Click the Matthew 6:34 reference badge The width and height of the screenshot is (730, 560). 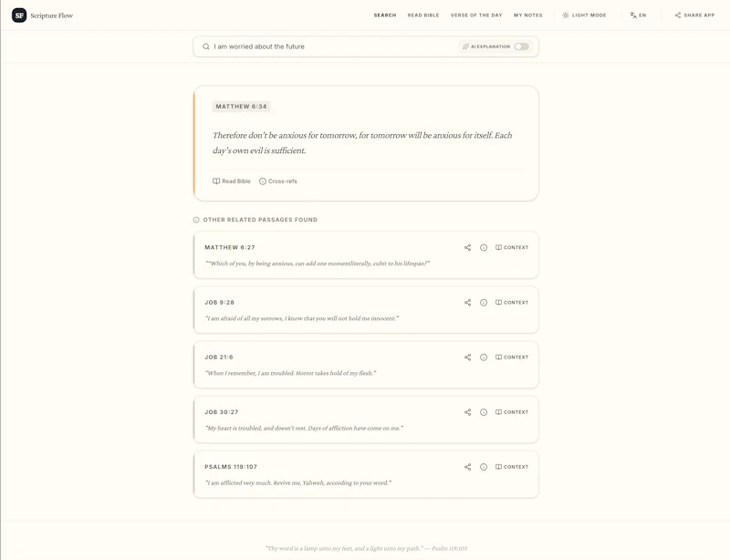pos(241,107)
